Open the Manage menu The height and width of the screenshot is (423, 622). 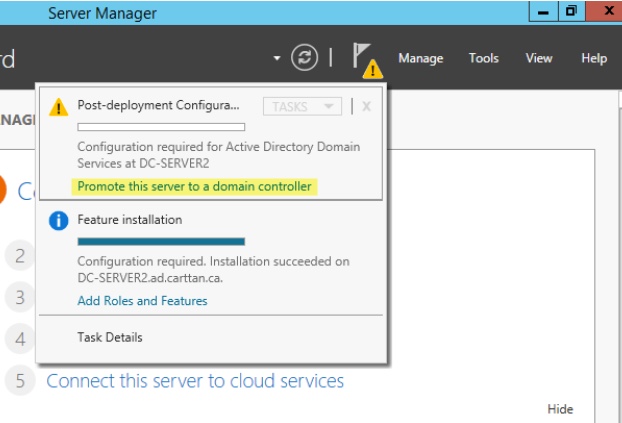point(420,58)
